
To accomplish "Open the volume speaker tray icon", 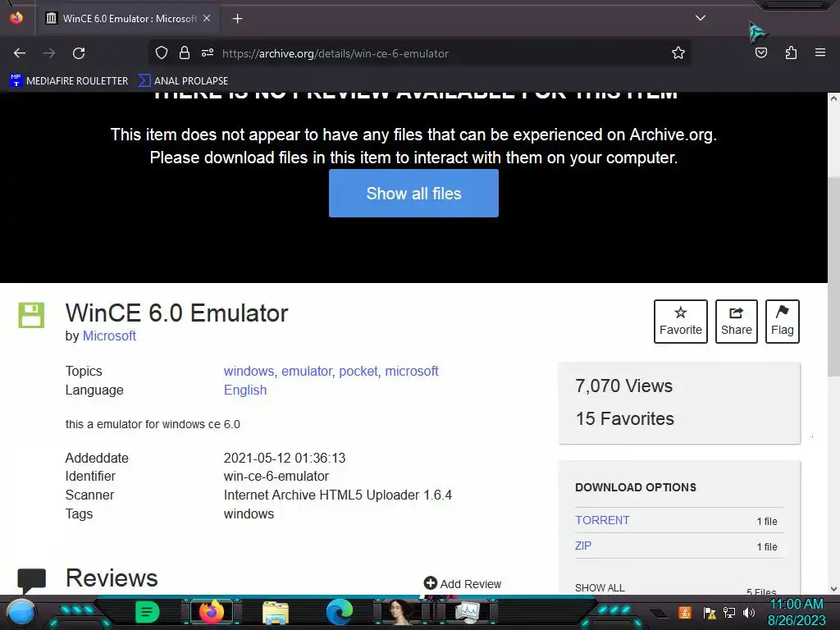I will [748, 612].
